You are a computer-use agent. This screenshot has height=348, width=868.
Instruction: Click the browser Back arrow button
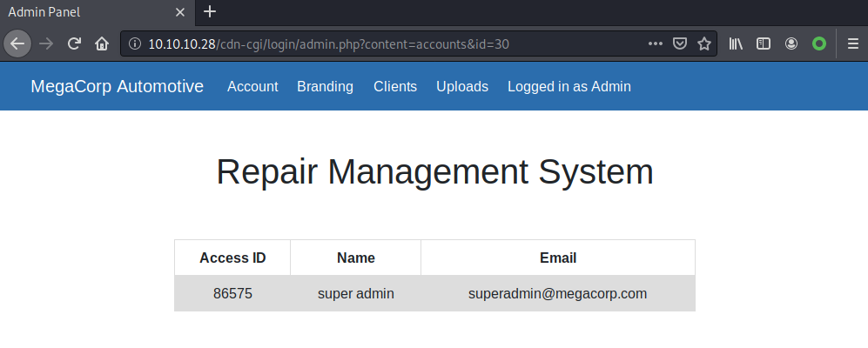click(17, 43)
